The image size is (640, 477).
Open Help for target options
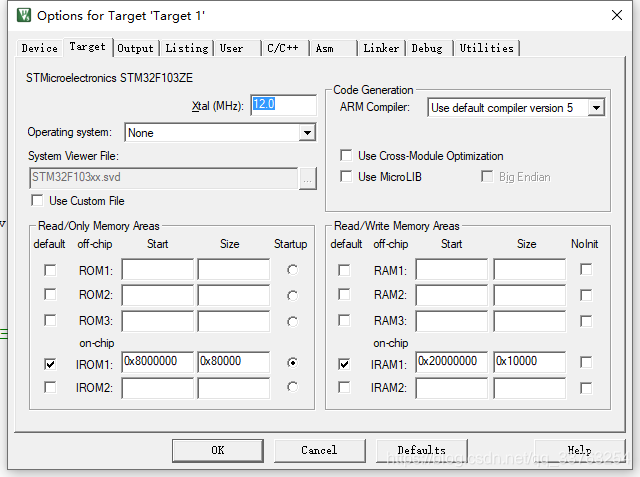tap(580, 450)
